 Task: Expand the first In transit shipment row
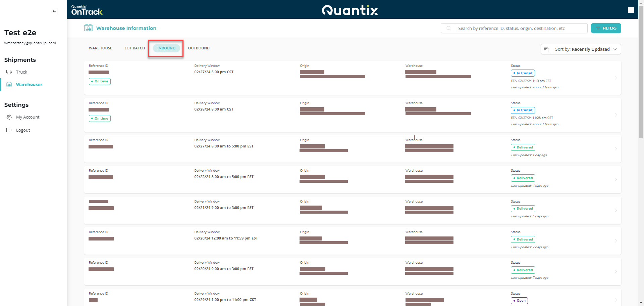click(616, 78)
